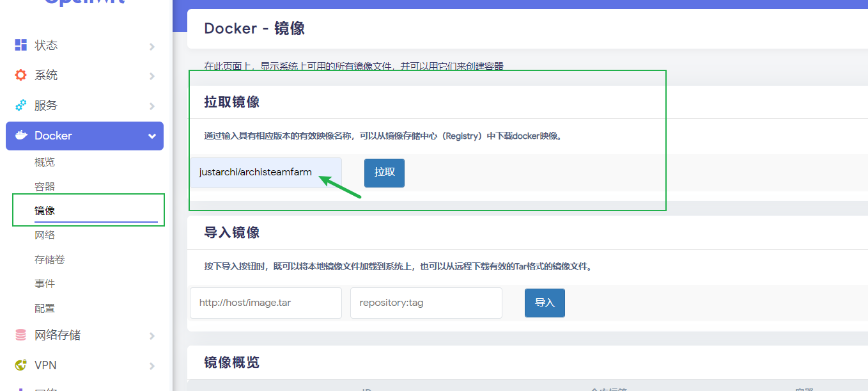This screenshot has height=391, width=868.
Task: Click the Docker whale icon
Action: coord(21,136)
